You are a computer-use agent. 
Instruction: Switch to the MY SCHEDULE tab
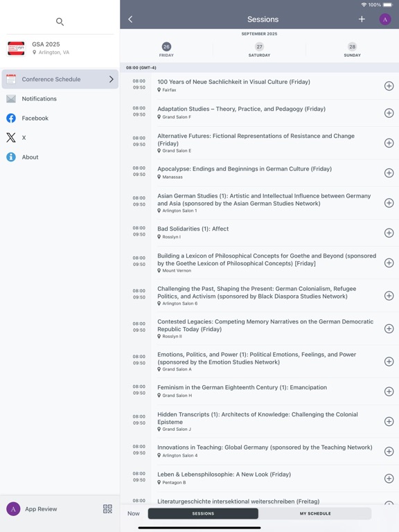tap(315, 513)
